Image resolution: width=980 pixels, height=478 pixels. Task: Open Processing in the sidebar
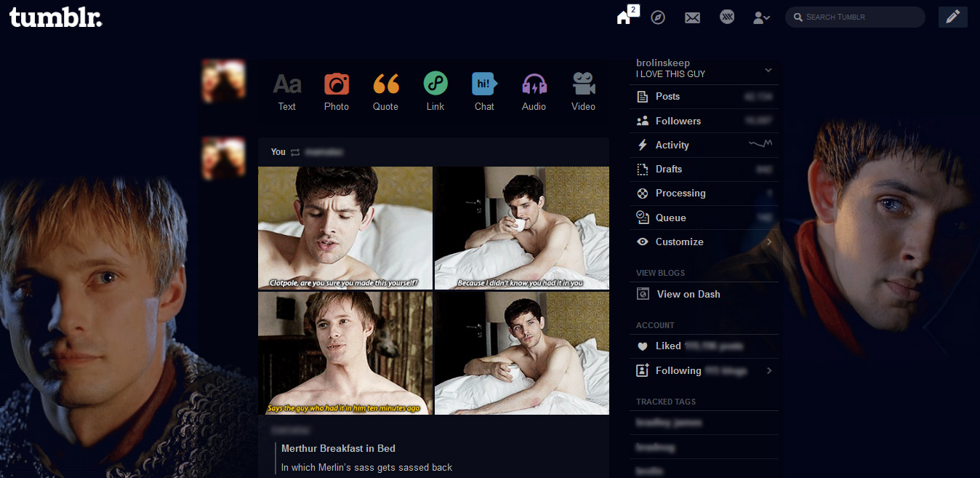(x=704, y=193)
